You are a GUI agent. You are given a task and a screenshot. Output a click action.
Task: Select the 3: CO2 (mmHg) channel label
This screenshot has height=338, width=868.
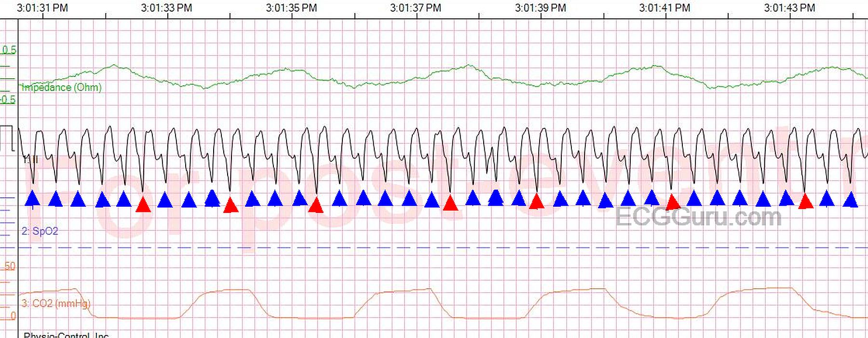[55, 304]
